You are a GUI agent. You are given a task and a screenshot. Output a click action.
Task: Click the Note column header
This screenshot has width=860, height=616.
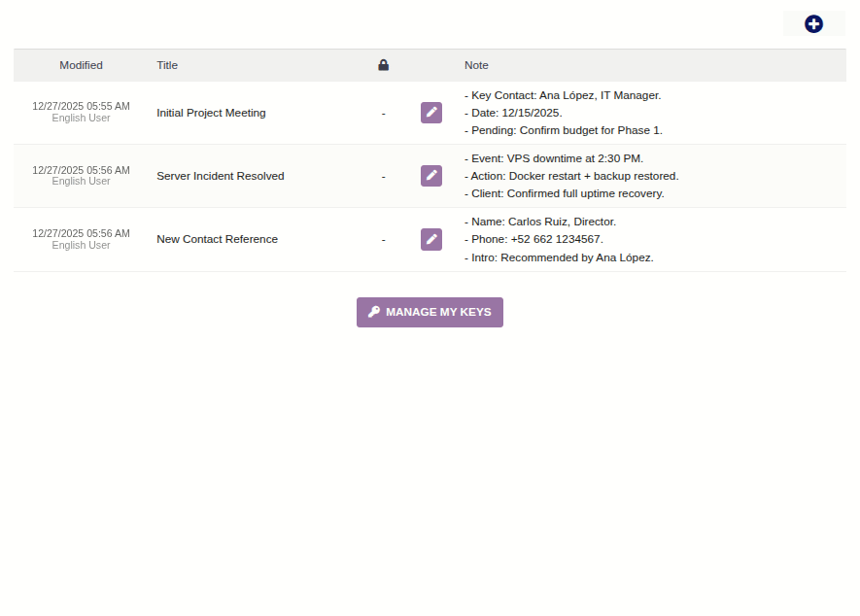476,65
